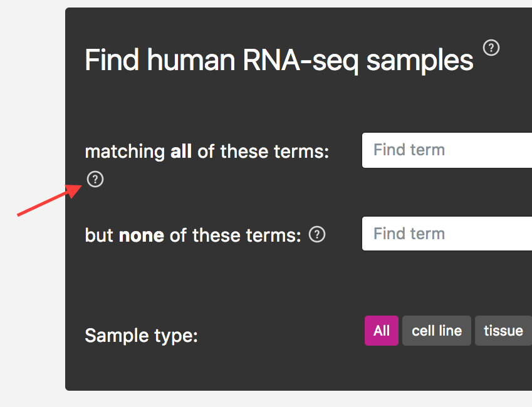The height and width of the screenshot is (407, 532).
Task: Click the word 'samples' in the heading
Action: pos(420,61)
